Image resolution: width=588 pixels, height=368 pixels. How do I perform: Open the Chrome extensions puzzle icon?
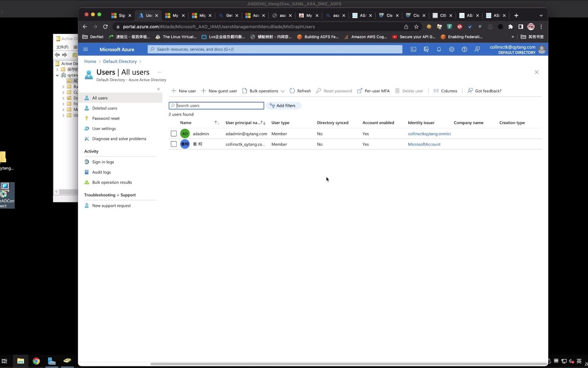coord(510,27)
